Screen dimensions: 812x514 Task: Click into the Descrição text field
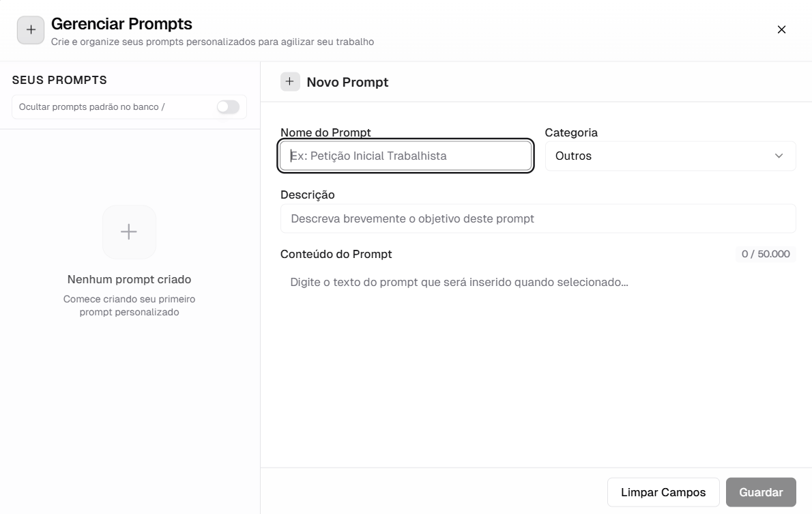[538, 218]
